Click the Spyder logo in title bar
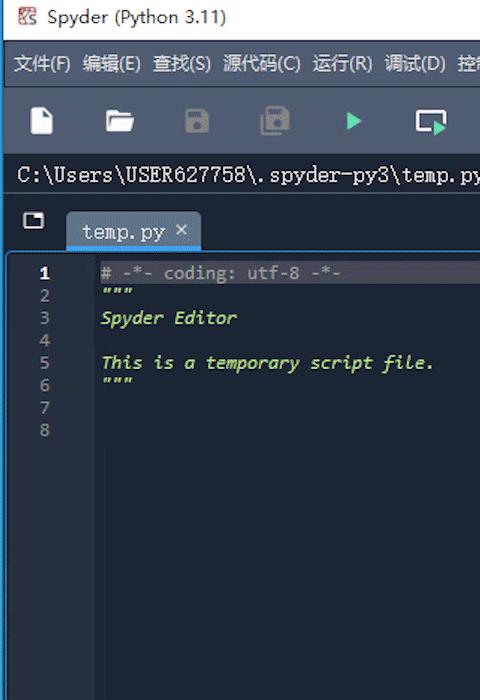Screen dimensions: 480x700 point(27,17)
